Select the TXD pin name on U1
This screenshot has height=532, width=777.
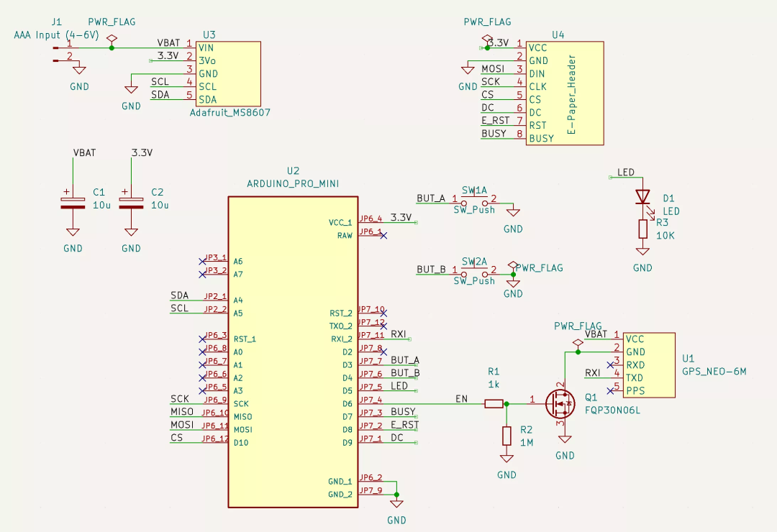[x=635, y=378]
